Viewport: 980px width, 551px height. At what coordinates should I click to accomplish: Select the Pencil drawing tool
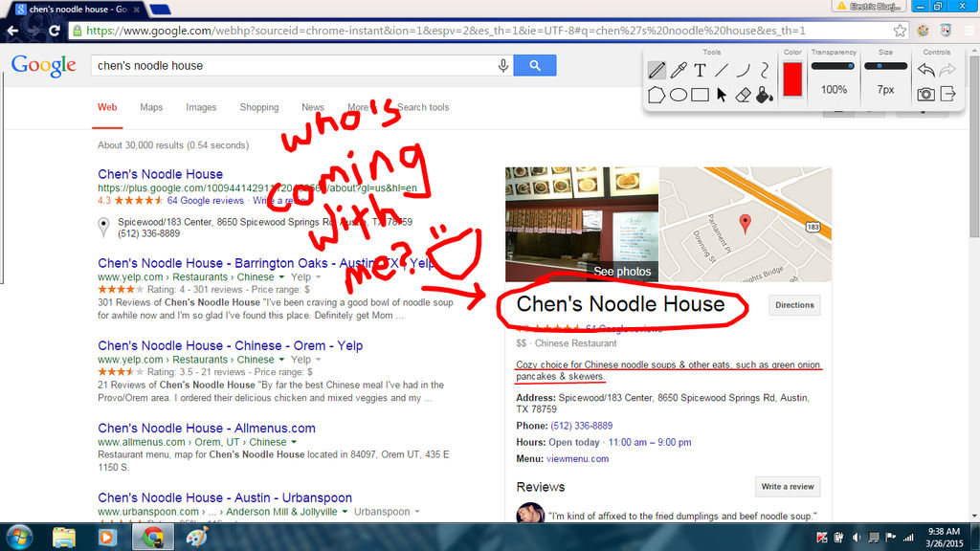[657, 70]
